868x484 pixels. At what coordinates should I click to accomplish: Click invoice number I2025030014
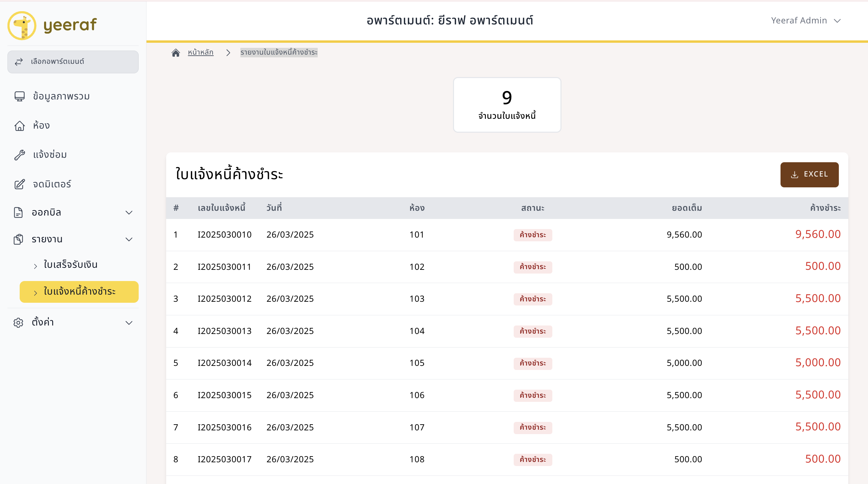tap(224, 363)
